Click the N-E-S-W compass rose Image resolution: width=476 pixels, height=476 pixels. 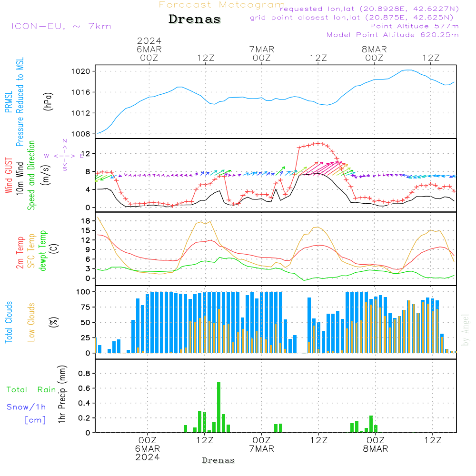coord(64,156)
